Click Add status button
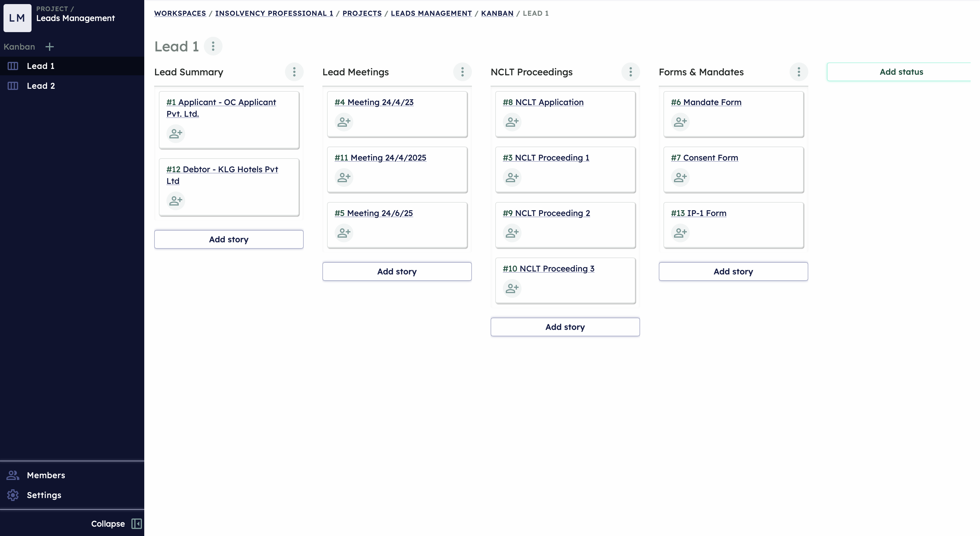 901,72
